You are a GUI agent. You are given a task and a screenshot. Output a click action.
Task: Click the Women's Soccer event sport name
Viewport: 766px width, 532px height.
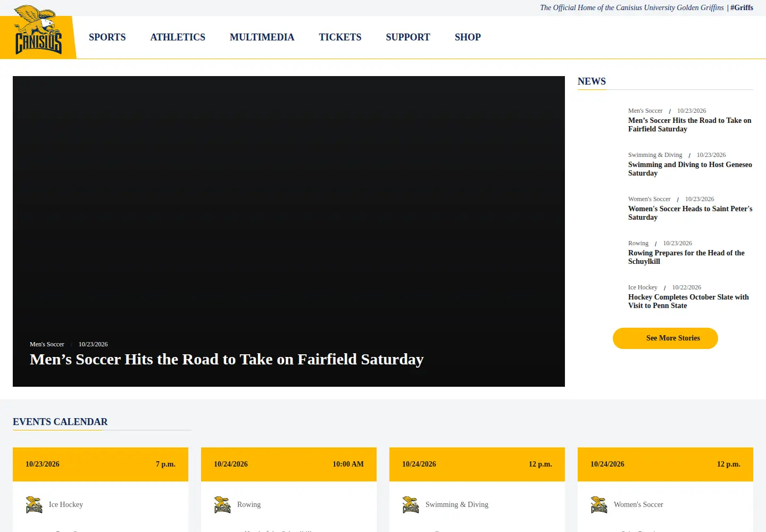(638, 504)
